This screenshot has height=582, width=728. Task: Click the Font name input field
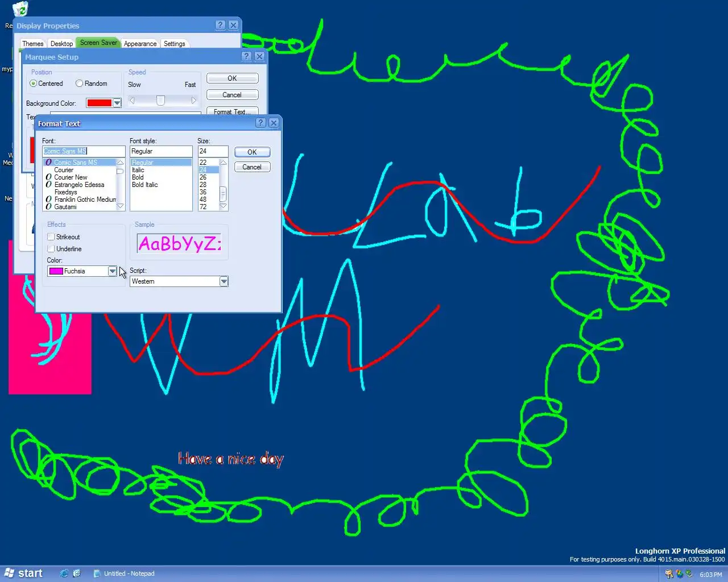pos(84,151)
